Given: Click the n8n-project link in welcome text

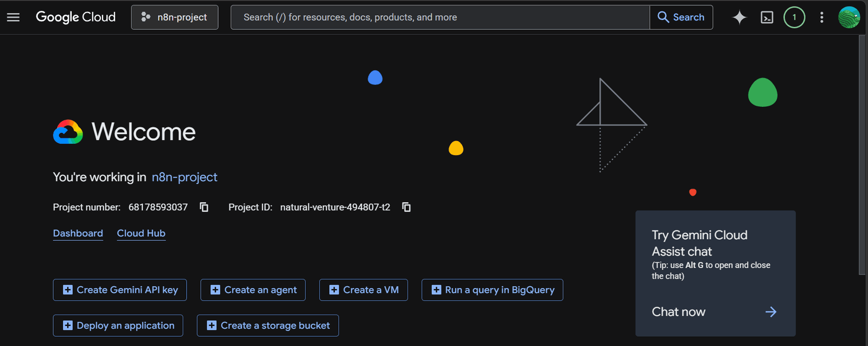Looking at the screenshot, I should click(184, 177).
